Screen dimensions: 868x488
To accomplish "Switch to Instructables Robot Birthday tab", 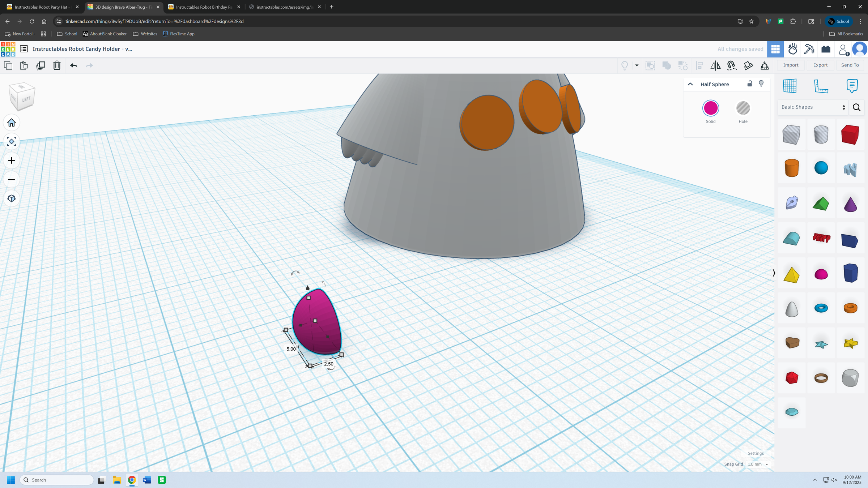I will pos(204,7).
